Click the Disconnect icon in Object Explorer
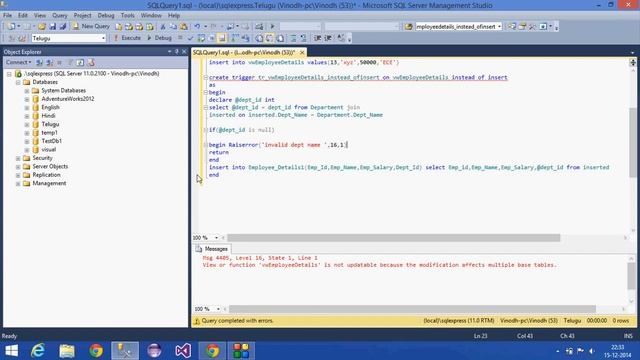 [49, 62]
